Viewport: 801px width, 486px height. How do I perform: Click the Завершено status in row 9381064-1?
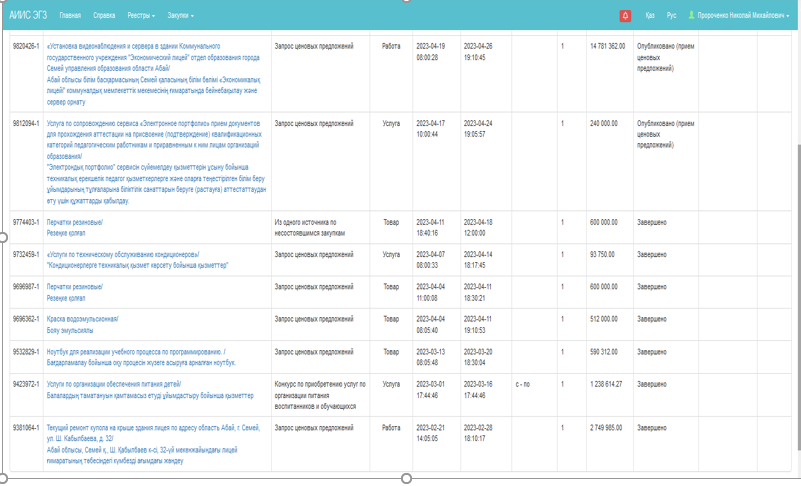(x=652, y=427)
